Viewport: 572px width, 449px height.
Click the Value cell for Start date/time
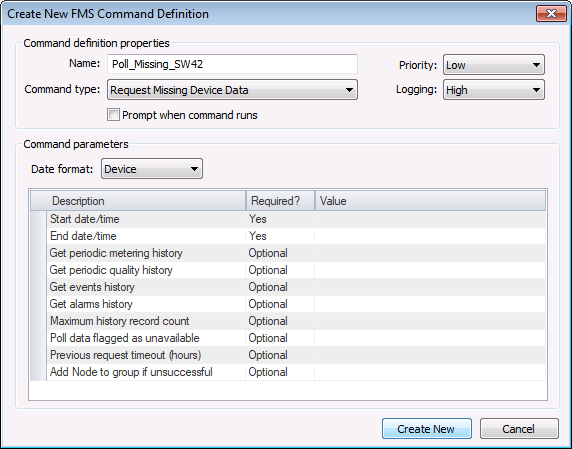point(430,219)
